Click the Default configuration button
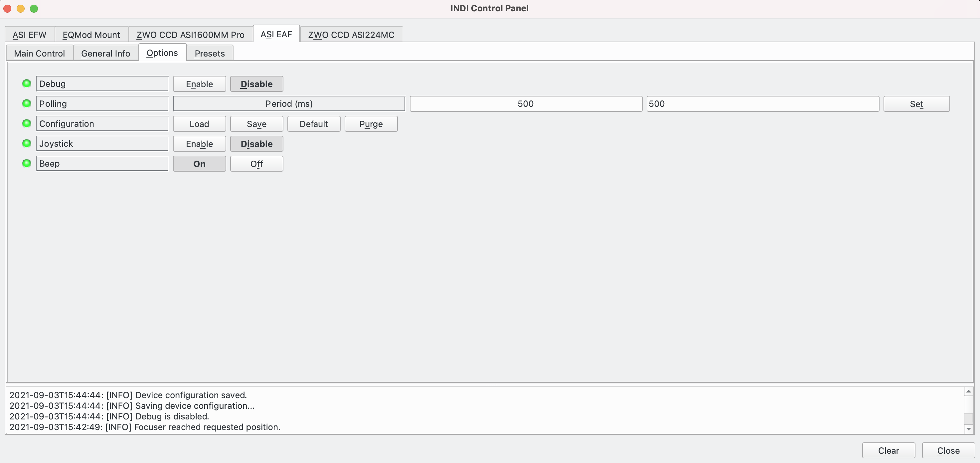 [314, 123]
